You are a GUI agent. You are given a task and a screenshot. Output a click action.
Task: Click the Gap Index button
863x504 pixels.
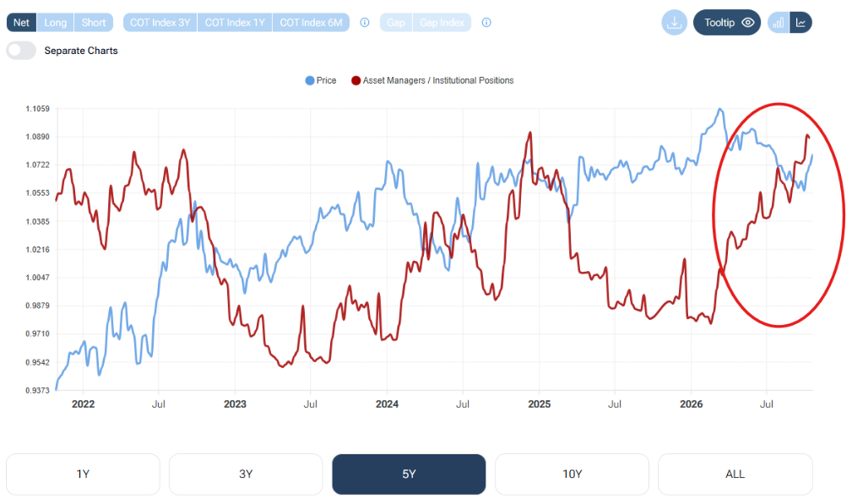pos(442,23)
